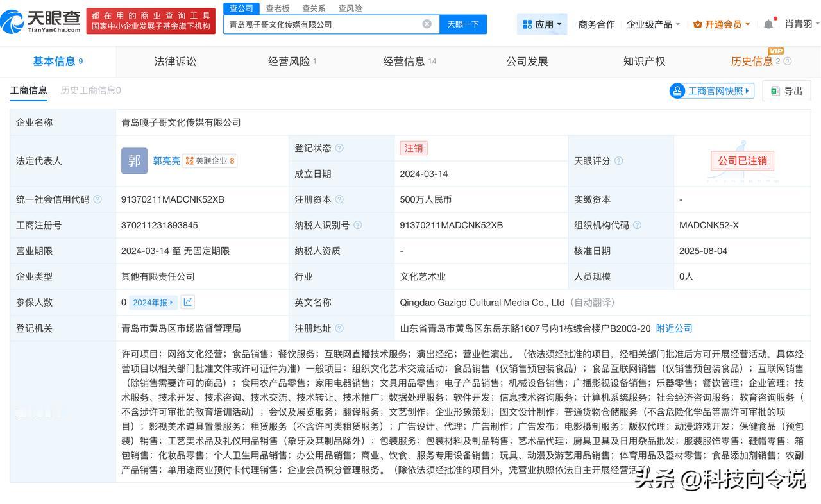821x504 pixels.
Task: Clear the company search box text
Action: coord(427,24)
